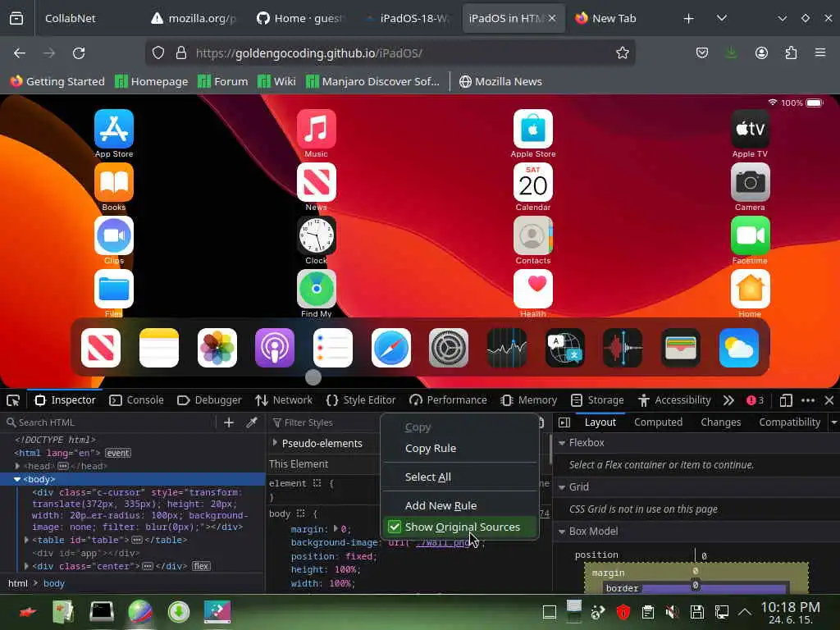Open the Changes sidebar tab
This screenshot has width=840, height=630.
tap(720, 422)
